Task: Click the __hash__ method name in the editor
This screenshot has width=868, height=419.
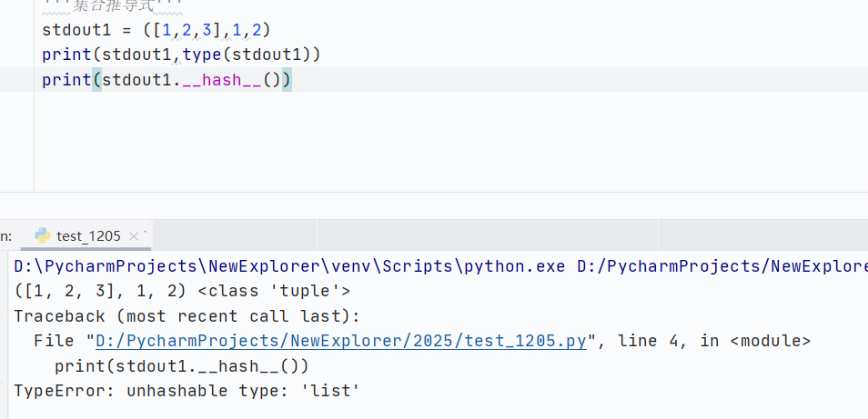Action: [x=222, y=81]
